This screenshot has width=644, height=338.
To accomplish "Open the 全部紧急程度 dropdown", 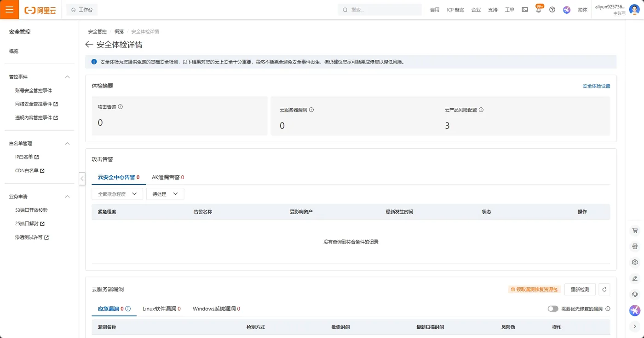I will [117, 194].
